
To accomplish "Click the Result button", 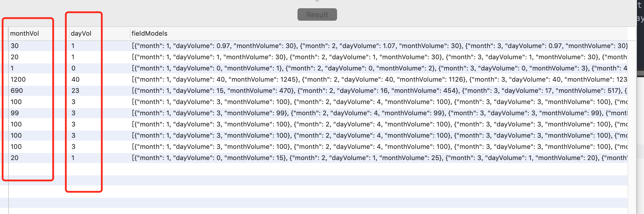I will coord(317,14).
